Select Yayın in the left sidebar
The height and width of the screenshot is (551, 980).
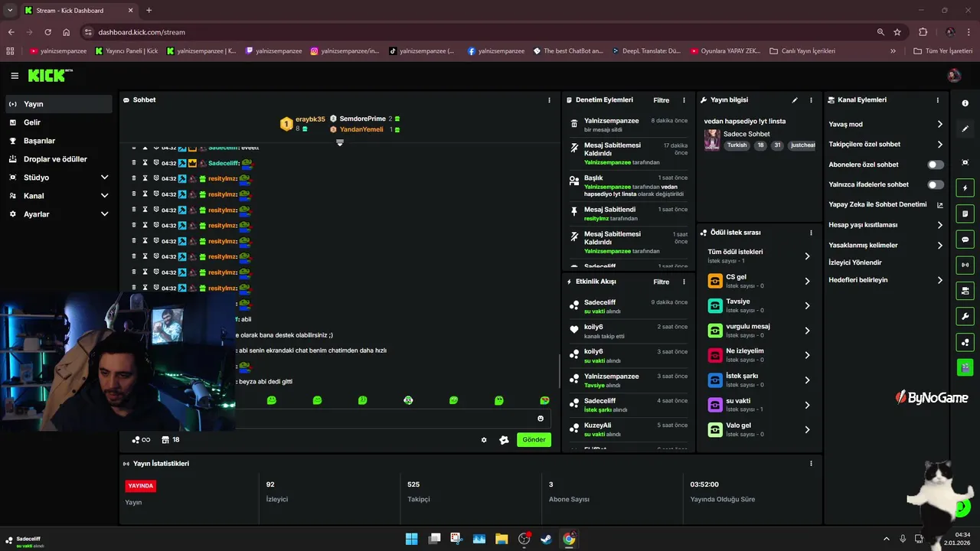click(x=58, y=104)
